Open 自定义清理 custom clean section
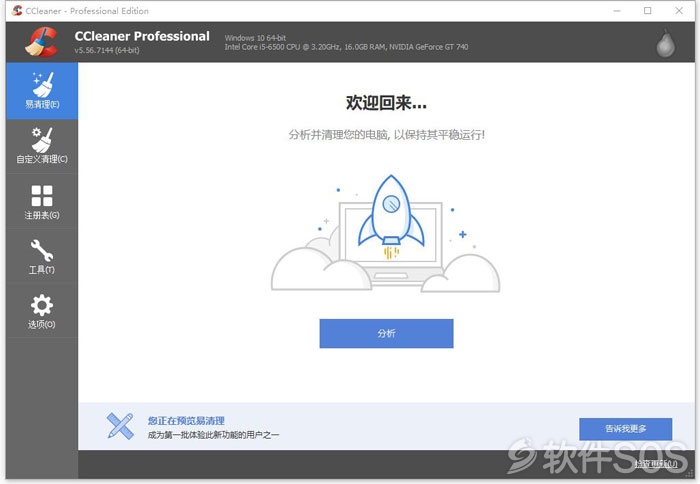 (42, 146)
